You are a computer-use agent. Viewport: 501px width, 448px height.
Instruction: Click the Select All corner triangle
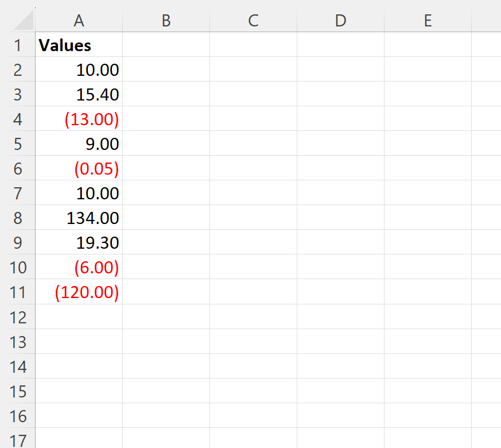pos(24,20)
